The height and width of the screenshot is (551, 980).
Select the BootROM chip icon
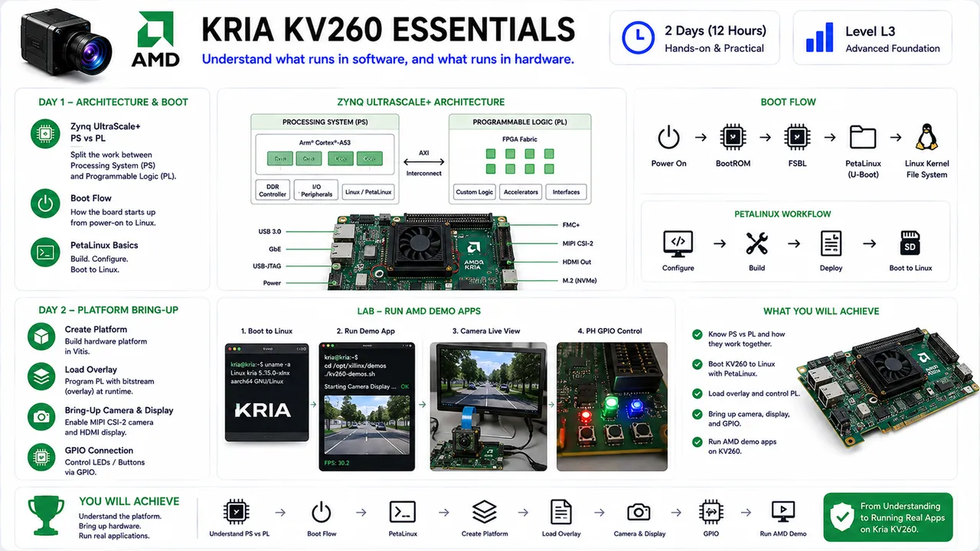coord(733,138)
